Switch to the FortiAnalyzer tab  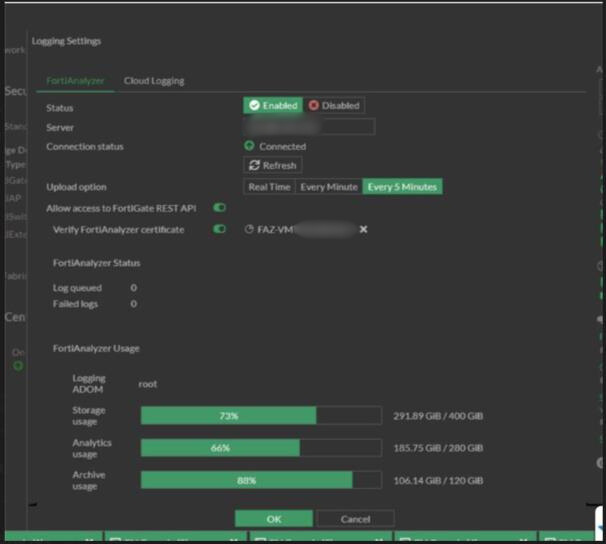click(75, 81)
